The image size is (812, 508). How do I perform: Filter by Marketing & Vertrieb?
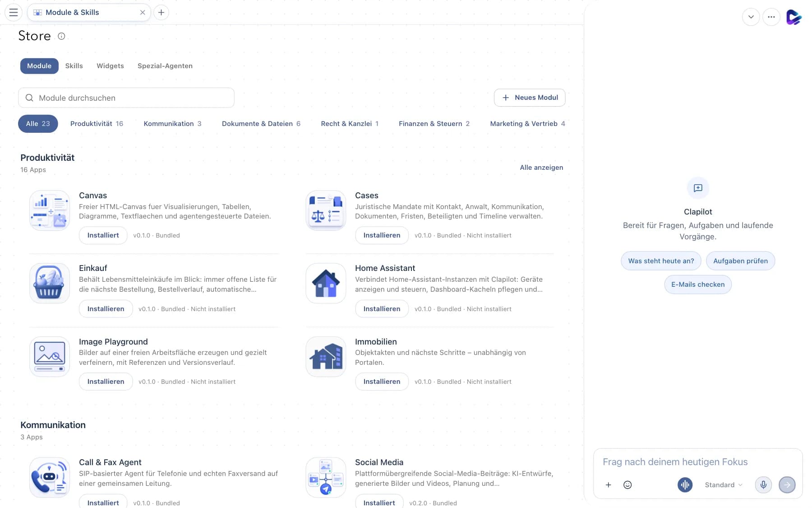(x=527, y=124)
